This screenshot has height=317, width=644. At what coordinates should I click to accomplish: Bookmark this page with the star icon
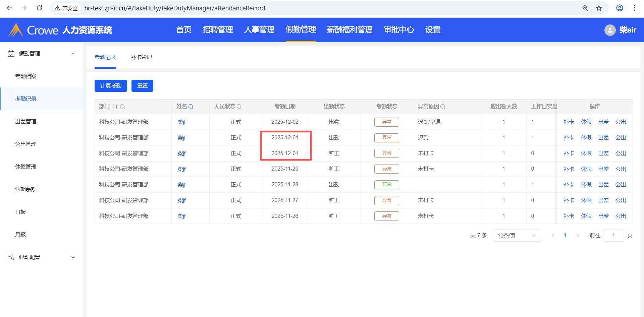tap(599, 8)
